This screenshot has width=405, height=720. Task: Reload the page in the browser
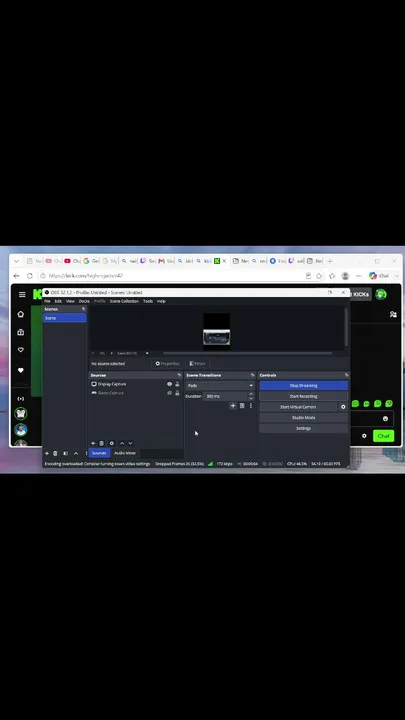point(30,276)
